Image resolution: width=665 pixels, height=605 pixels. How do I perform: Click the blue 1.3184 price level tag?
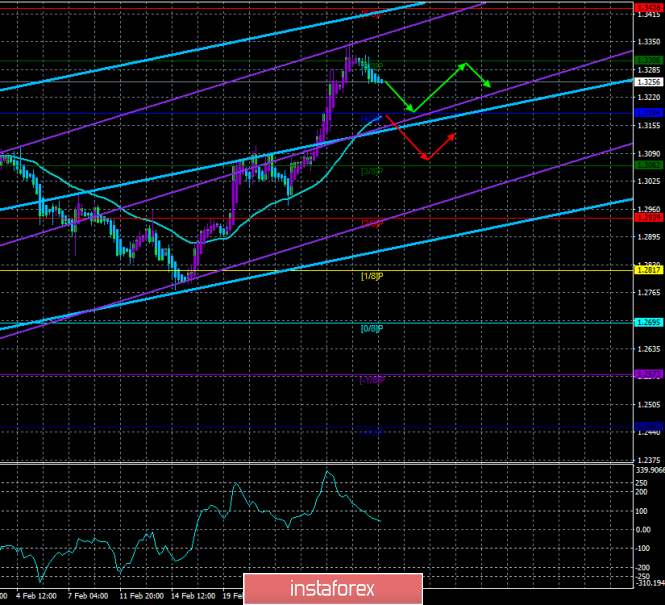(649, 113)
